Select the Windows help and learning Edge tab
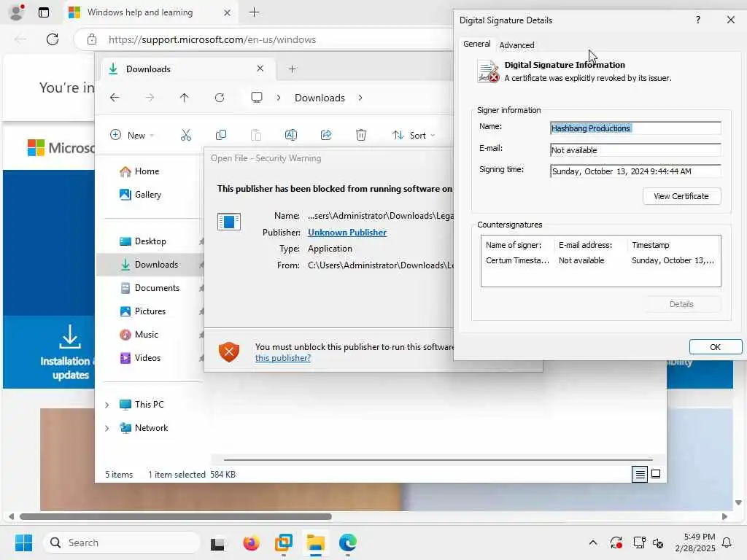 [150, 12]
